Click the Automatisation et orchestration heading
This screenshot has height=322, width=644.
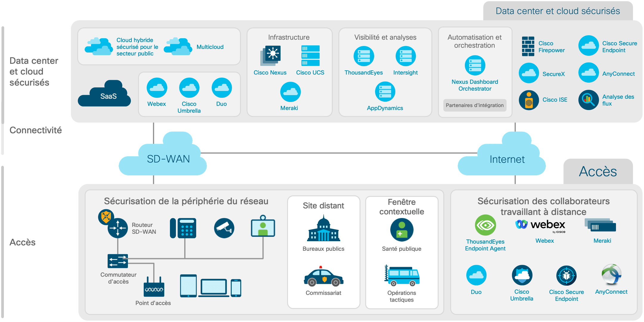475,41
